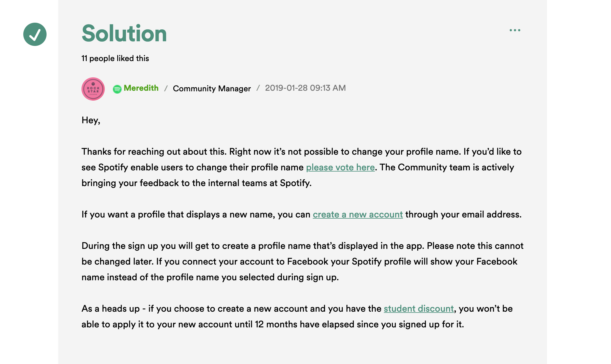Open Meredith's profile via her username
The width and height of the screenshot is (611, 364).
[x=141, y=88]
